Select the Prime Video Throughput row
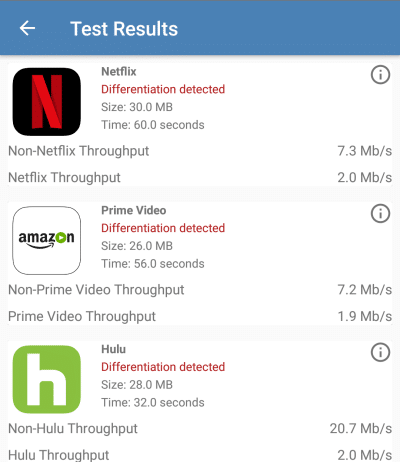The width and height of the screenshot is (400, 462). pyautogui.click(x=200, y=316)
